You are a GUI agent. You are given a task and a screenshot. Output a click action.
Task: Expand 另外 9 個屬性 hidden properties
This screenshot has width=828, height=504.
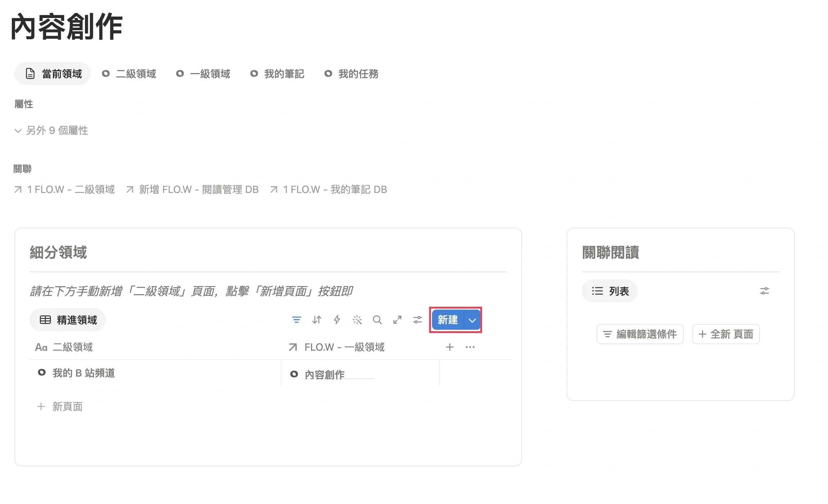click(x=51, y=130)
